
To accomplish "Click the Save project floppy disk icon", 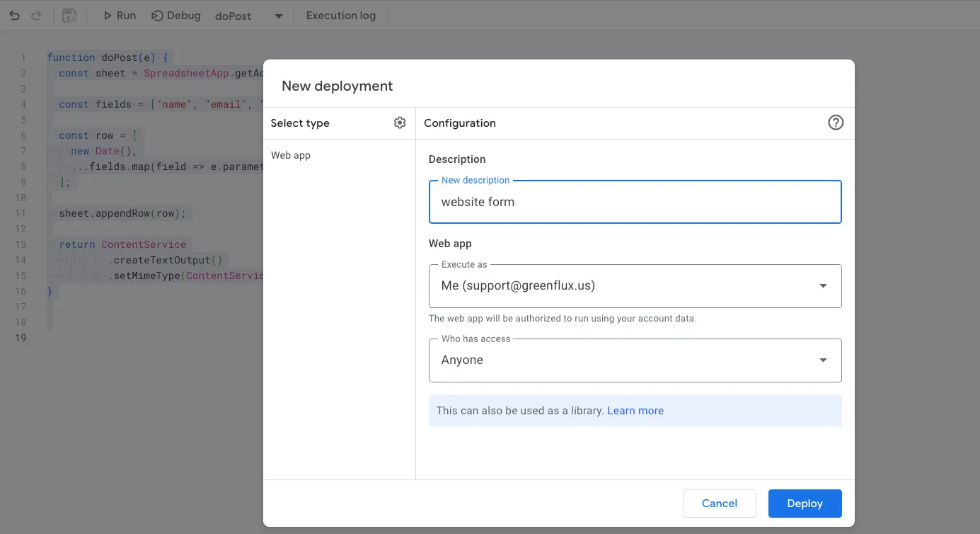I will pyautogui.click(x=69, y=16).
